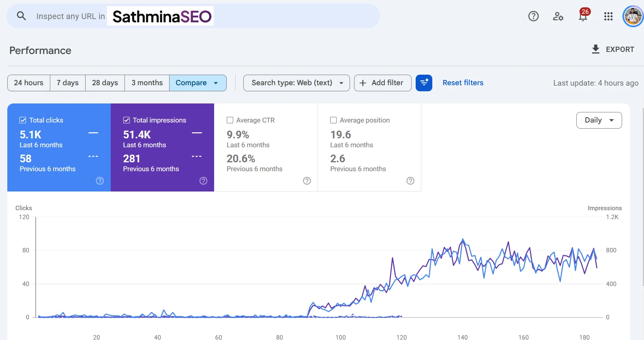Select the 24 hours range tab

pos(29,83)
